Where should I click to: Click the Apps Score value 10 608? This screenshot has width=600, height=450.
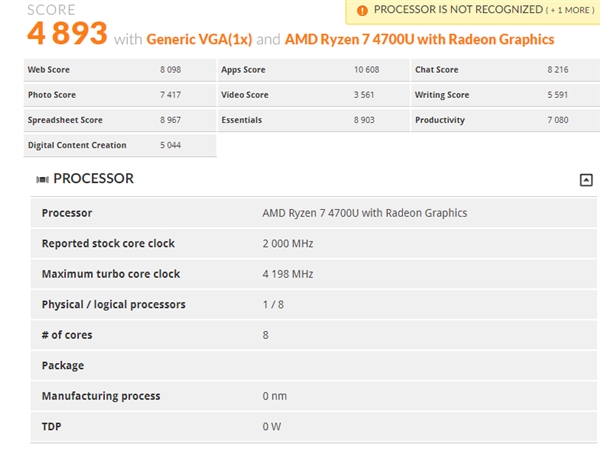[366, 70]
